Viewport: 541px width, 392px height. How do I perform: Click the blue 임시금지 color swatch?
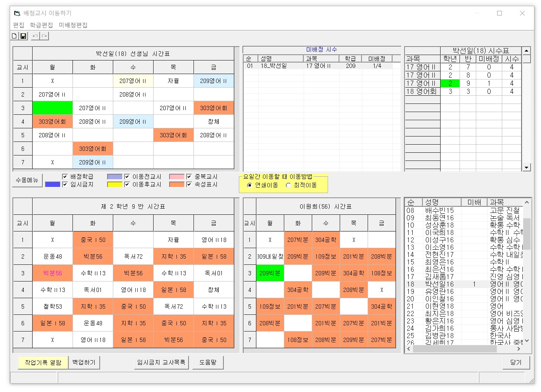point(53,184)
